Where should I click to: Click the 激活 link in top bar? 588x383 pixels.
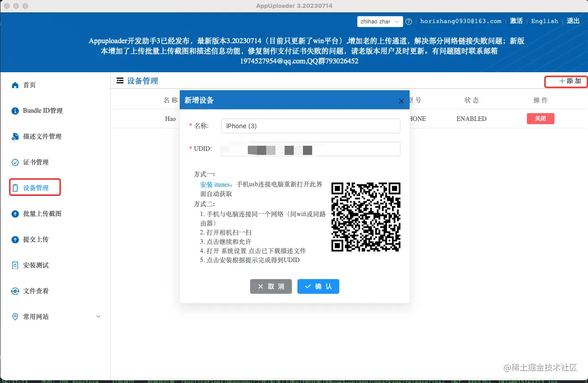(516, 21)
